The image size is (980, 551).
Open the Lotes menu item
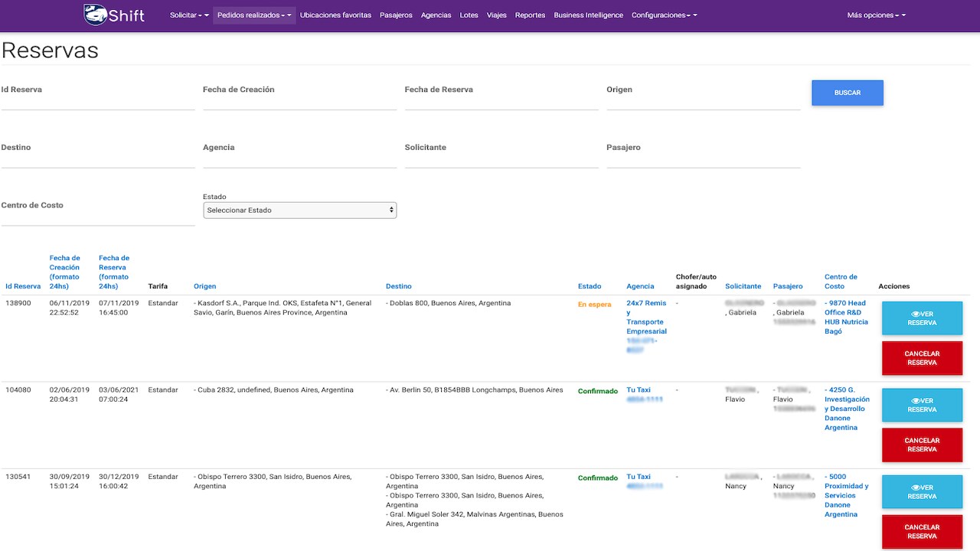point(469,15)
